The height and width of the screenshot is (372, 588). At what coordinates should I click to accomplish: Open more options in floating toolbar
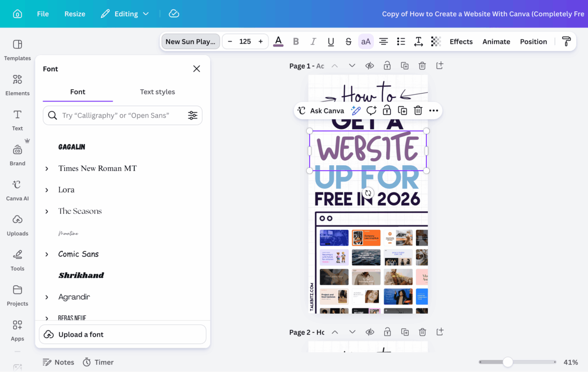click(434, 111)
